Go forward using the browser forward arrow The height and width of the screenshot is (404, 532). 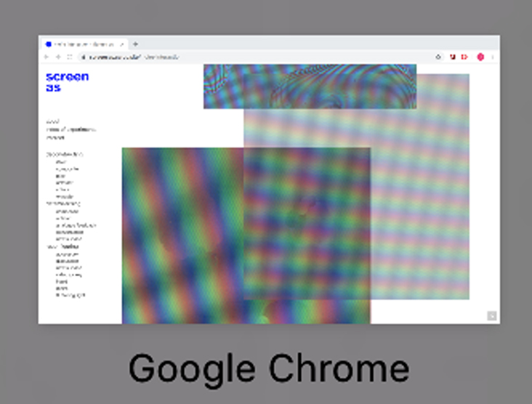[x=58, y=57]
